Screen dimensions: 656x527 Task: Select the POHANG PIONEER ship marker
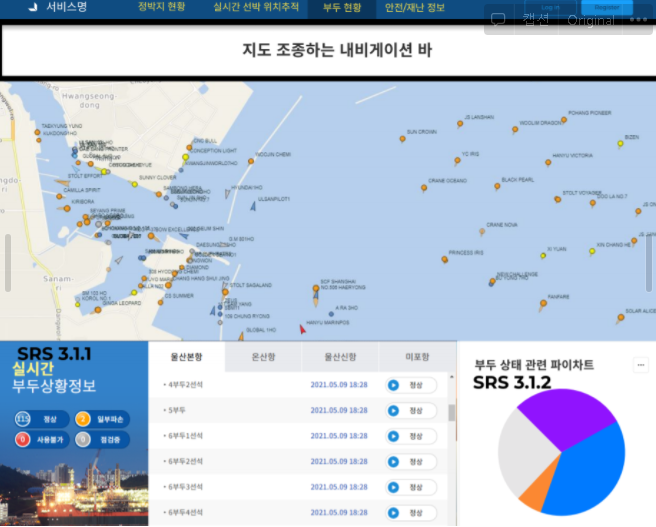tap(564, 120)
